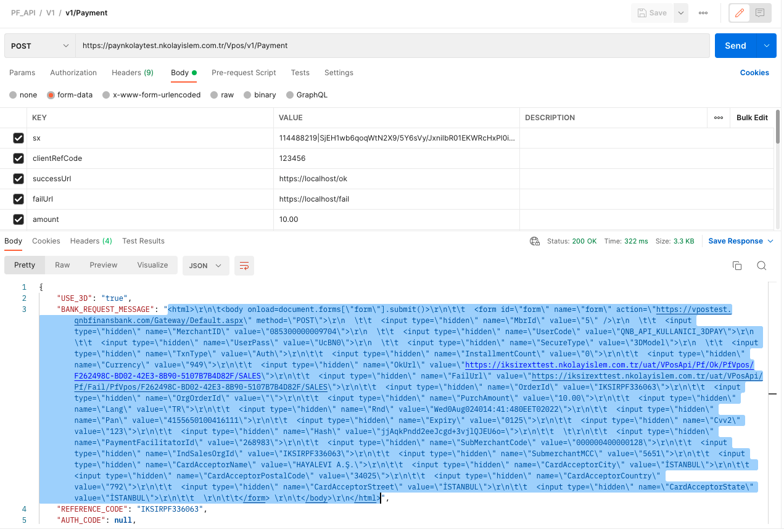Viewport: 784px width, 532px height.
Task: Click the network connection security icon
Action: 534,241
